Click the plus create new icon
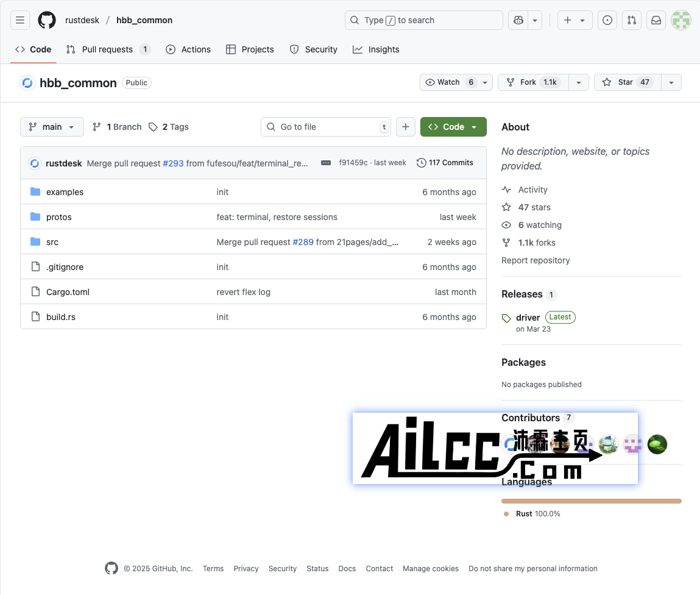 567,20
